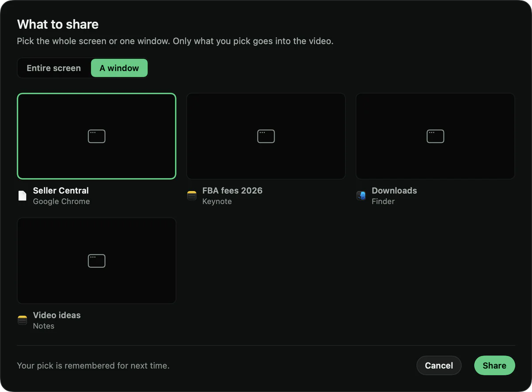Click the remembered pick notice text

(x=93, y=366)
